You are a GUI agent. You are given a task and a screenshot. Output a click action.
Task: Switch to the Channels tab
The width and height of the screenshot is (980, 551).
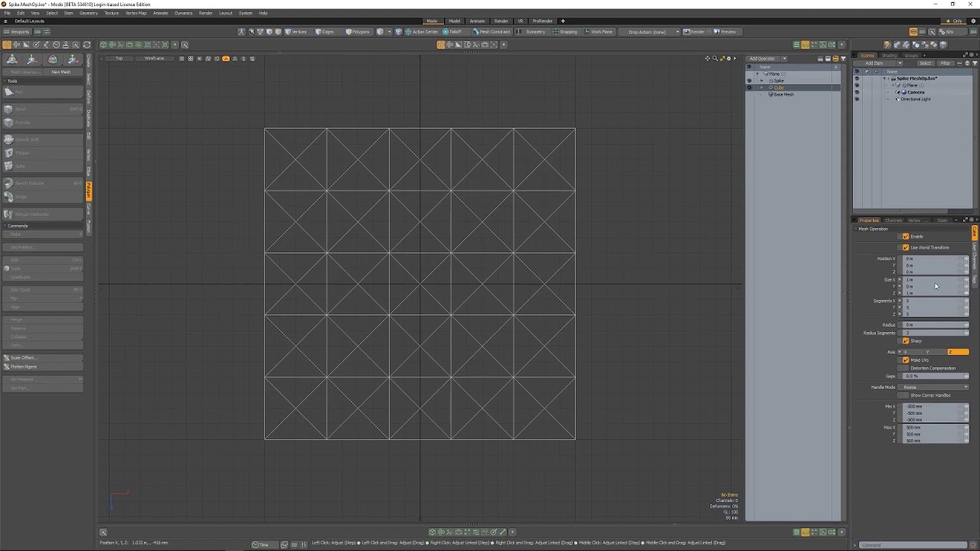click(893, 220)
